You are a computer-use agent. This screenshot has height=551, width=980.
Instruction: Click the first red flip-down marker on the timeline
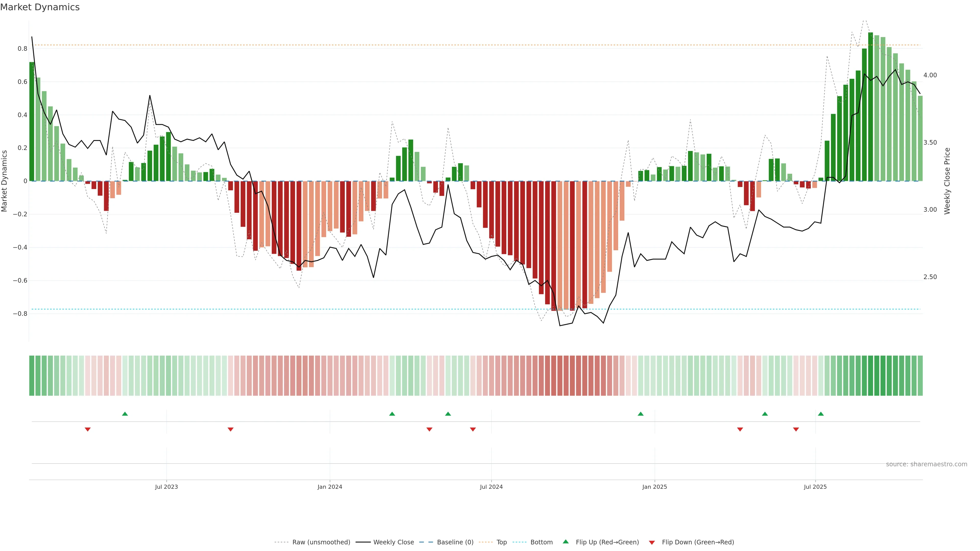click(x=88, y=429)
